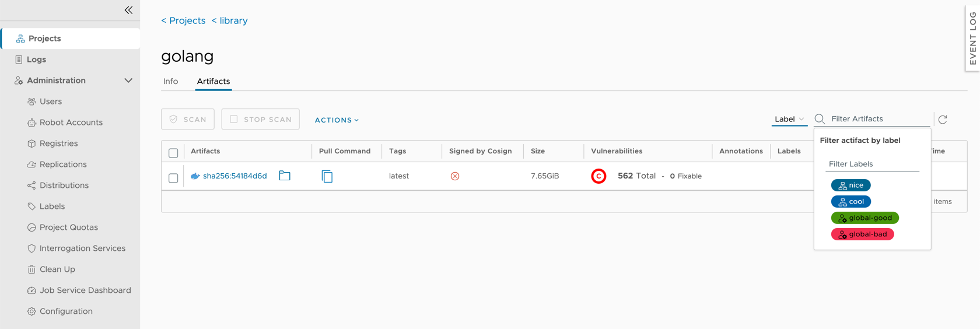Expand the Actions dropdown menu

point(337,120)
